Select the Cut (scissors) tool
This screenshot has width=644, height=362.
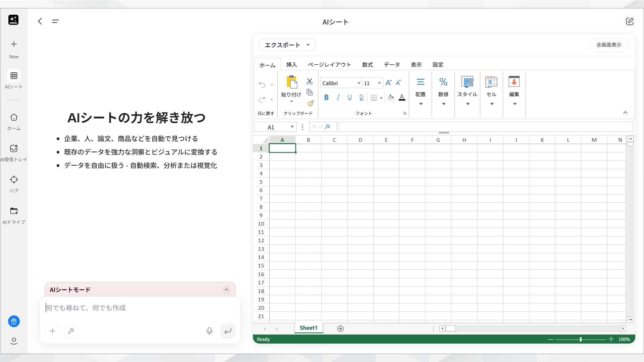click(310, 81)
